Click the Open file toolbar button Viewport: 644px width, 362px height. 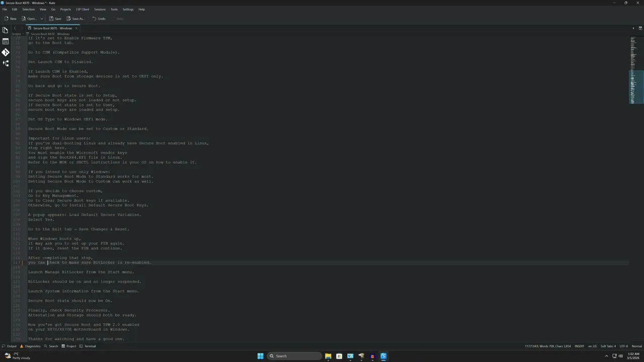[x=29, y=19]
